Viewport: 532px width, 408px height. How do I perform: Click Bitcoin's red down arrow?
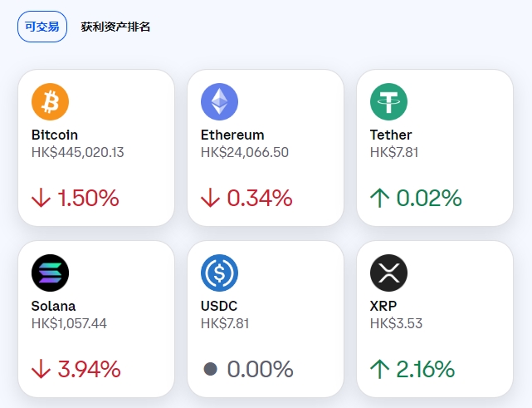pos(41,198)
